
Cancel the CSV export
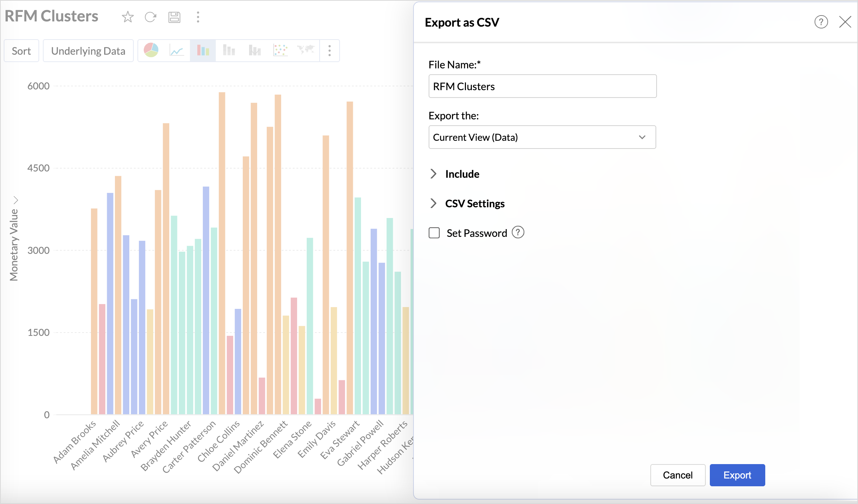pyautogui.click(x=678, y=475)
